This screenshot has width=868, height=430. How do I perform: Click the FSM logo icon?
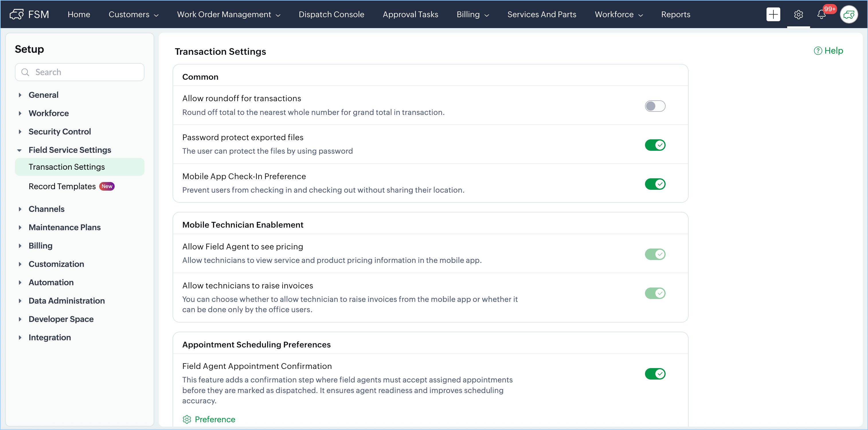17,14
